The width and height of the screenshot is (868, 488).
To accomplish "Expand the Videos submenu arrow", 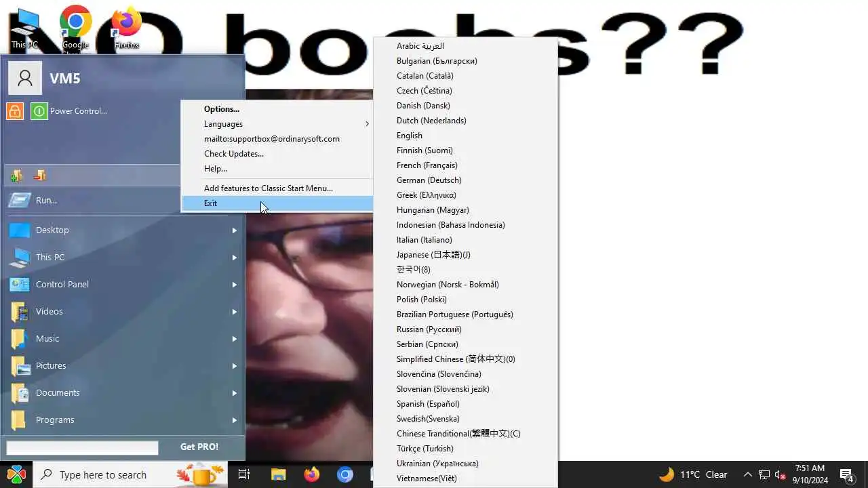I will (x=234, y=312).
